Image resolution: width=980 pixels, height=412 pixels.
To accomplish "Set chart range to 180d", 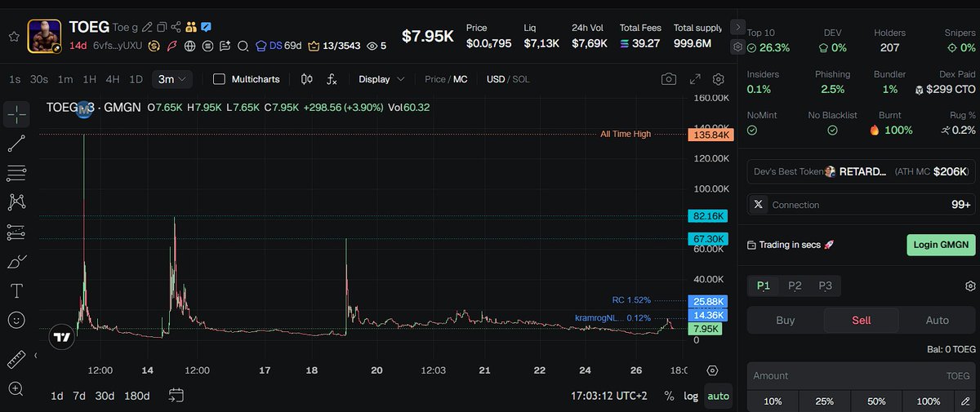I will click(136, 396).
